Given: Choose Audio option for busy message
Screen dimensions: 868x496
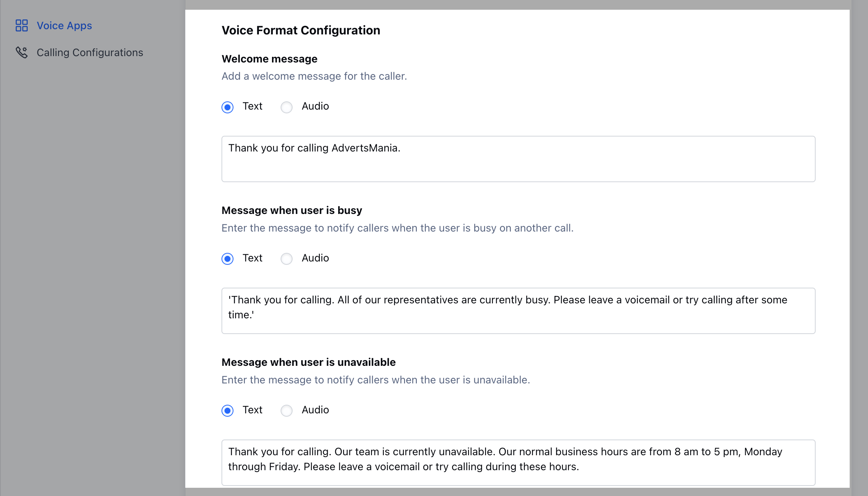Looking at the screenshot, I should point(287,259).
